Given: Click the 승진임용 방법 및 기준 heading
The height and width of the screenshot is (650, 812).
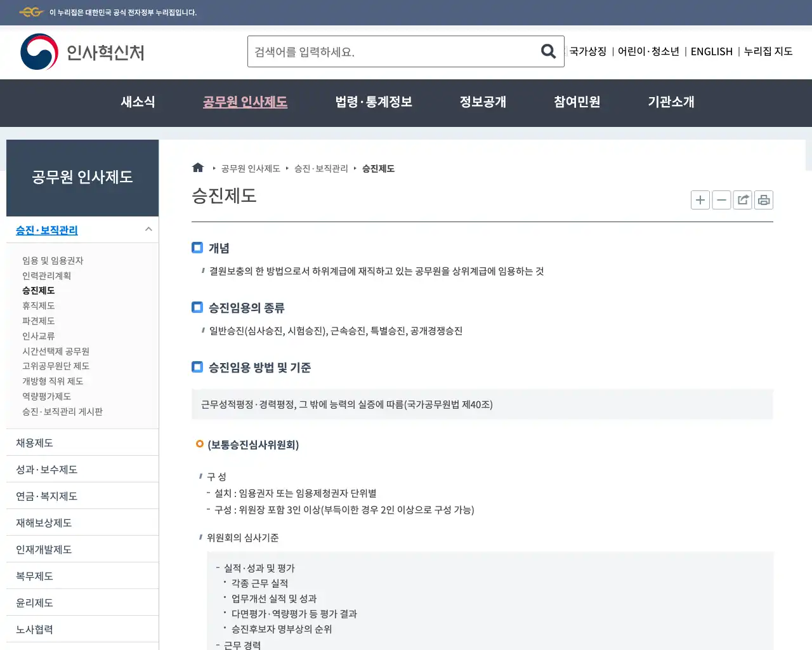Looking at the screenshot, I should pos(259,368).
